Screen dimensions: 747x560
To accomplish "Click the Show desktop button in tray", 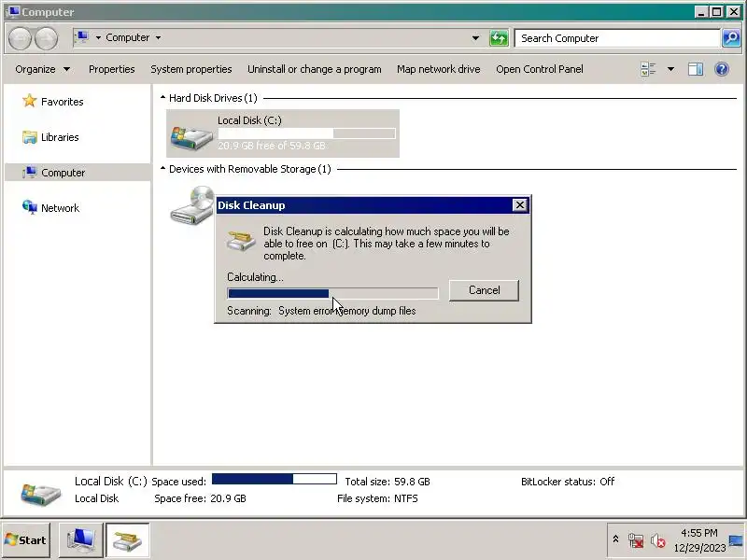I will click(737, 540).
